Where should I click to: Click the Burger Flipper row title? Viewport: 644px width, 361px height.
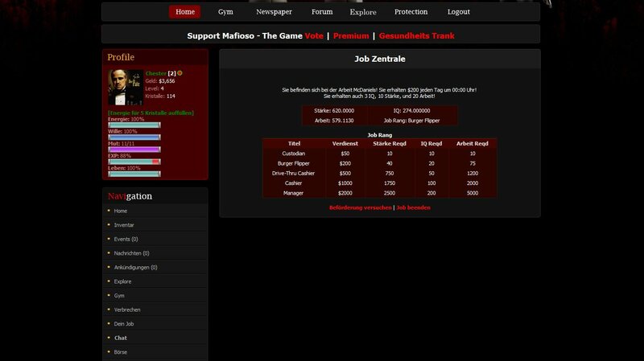pos(294,163)
